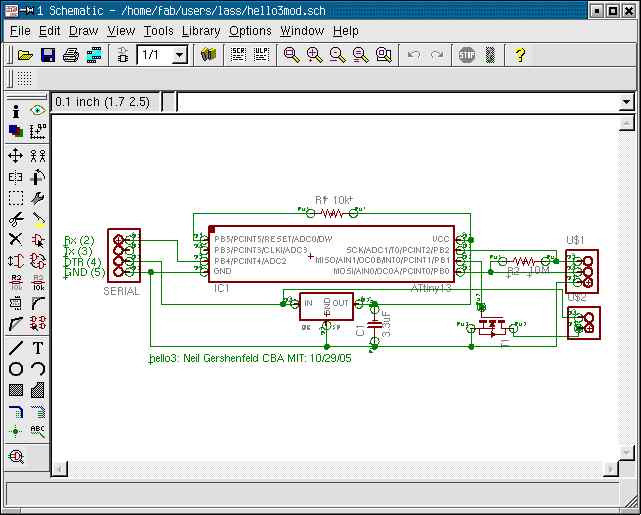Image resolution: width=641 pixels, height=515 pixels.
Task: Pick the Circle drawing tool
Action: tap(16, 369)
